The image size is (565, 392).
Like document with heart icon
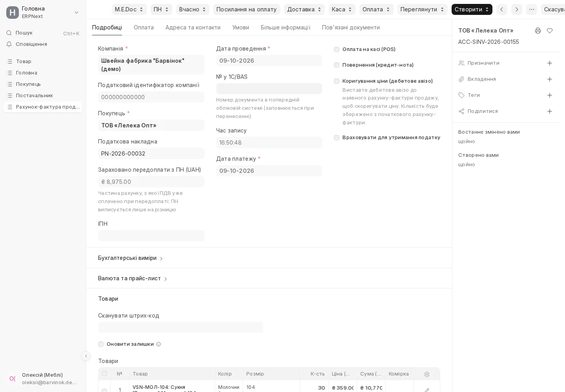tap(550, 31)
